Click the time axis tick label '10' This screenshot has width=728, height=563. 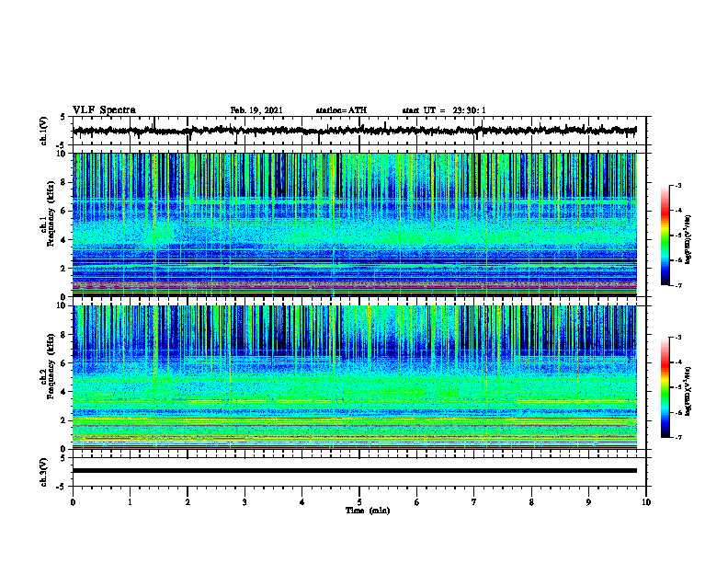coord(646,502)
